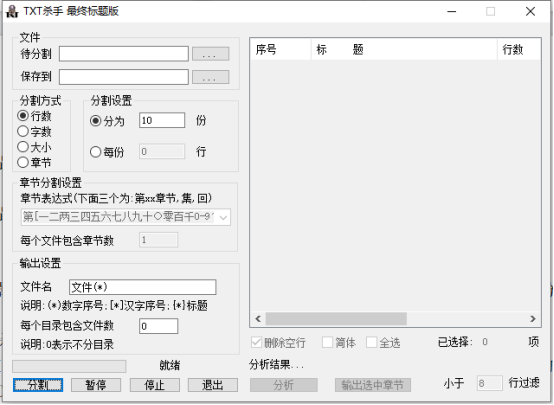
Task: Click the 分为 count field showing 10
Action: pyautogui.click(x=162, y=120)
